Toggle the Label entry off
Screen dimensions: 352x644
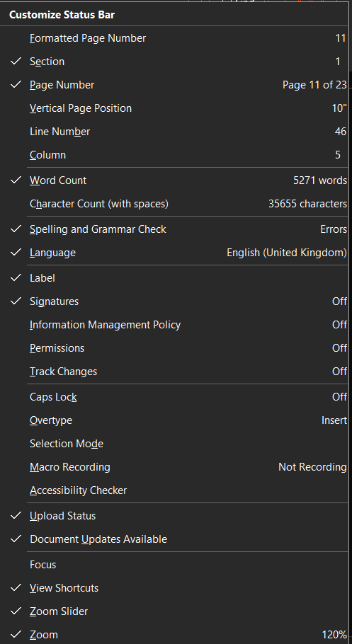click(x=174, y=278)
